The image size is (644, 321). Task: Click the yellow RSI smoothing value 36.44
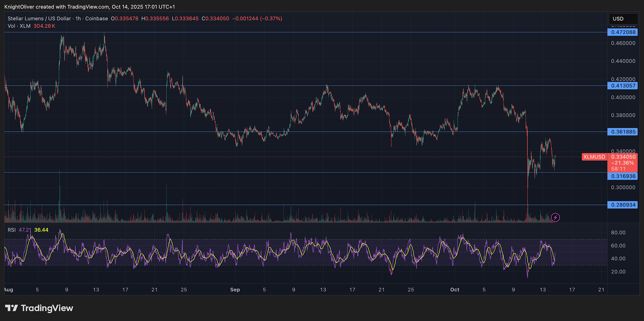point(41,230)
